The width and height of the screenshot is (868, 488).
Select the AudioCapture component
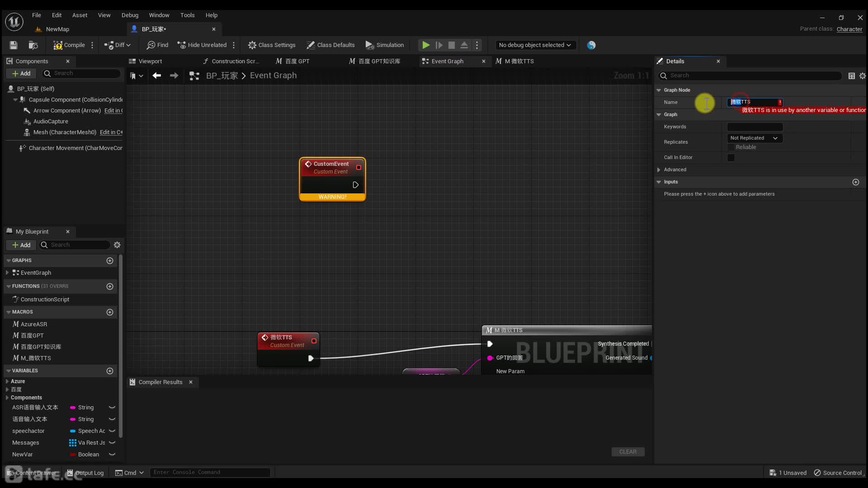pyautogui.click(x=51, y=121)
